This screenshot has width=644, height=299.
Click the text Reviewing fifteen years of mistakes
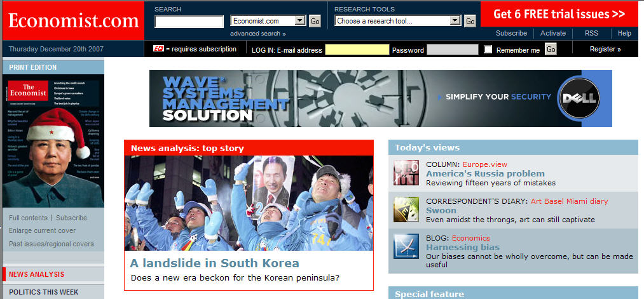(490, 183)
